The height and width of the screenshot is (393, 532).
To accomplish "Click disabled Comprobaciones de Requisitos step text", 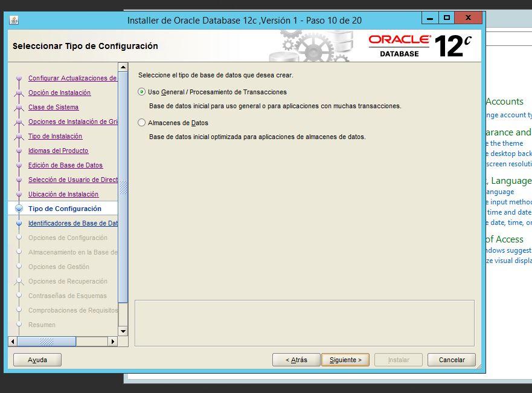I will pyautogui.click(x=72, y=310).
